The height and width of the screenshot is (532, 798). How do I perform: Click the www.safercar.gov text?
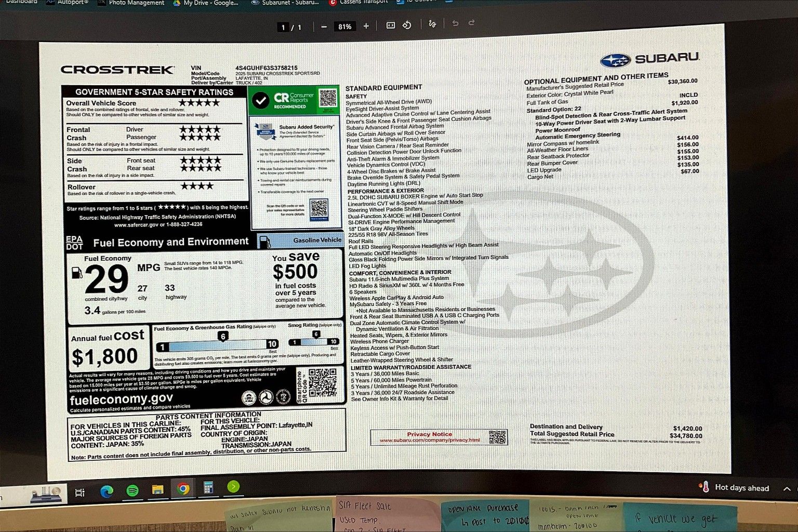[136, 225]
